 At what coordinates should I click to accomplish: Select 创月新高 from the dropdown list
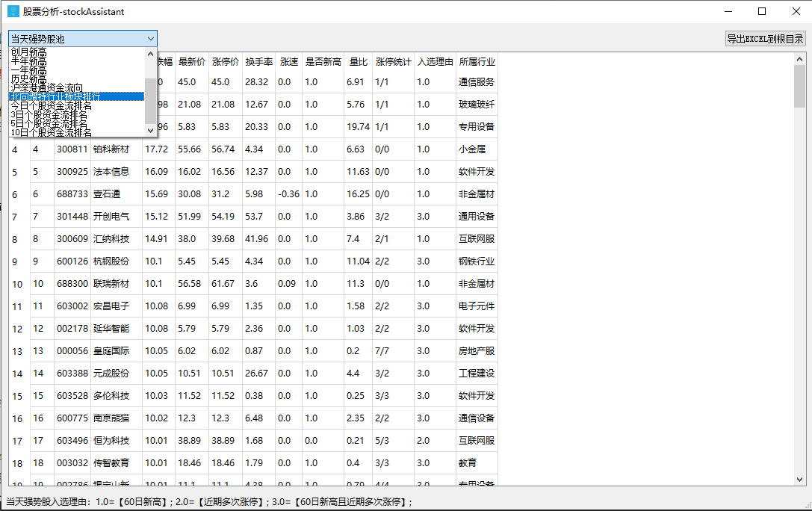pos(29,52)
